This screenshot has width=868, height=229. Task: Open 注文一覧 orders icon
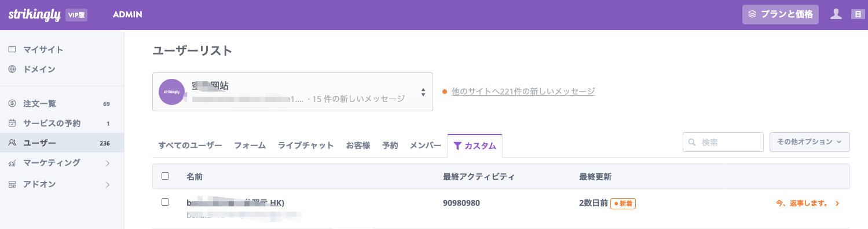point(12,104)
